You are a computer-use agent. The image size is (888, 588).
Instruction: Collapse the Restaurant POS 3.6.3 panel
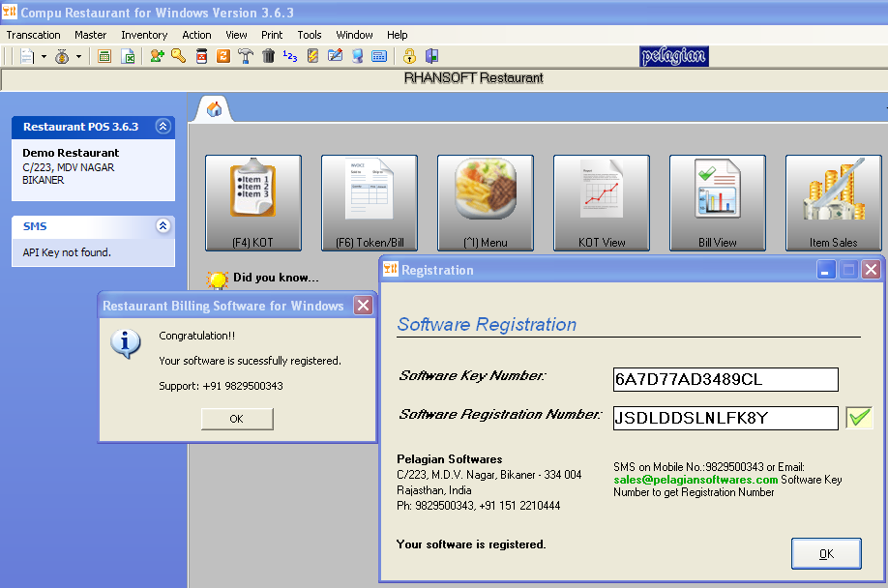163,126
